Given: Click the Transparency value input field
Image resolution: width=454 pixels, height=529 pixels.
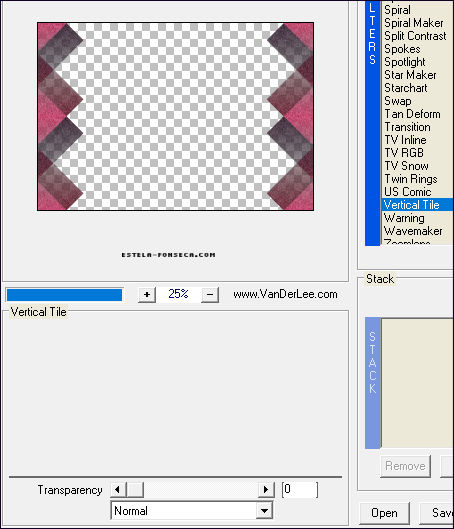Looking at the screenshot, I should [300, 489].
